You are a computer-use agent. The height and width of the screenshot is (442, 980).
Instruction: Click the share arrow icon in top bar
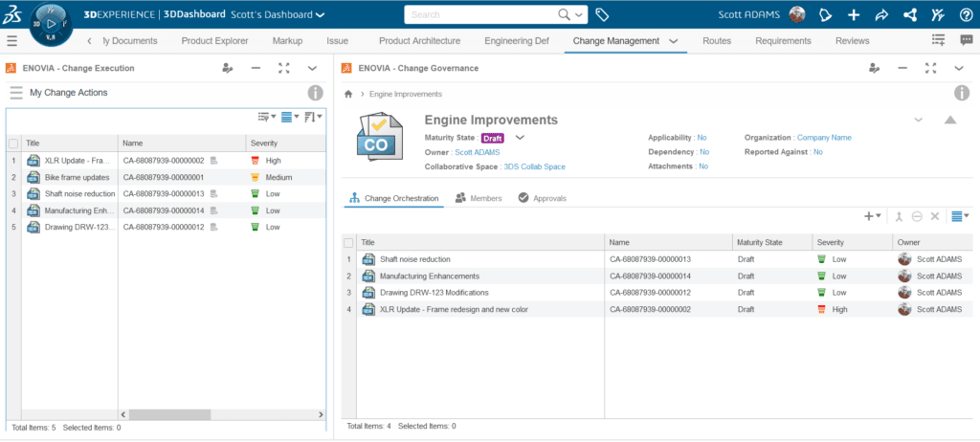(881, 15)
